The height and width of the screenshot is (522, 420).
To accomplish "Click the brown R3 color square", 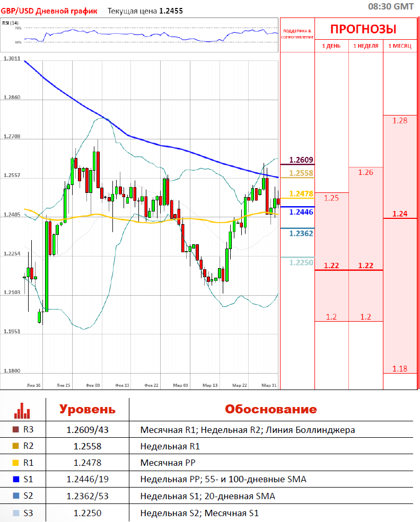I will tap(14, 430).
